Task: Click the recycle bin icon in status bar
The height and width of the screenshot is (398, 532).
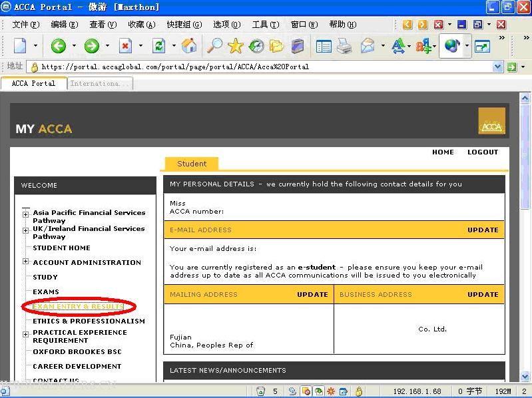Action: click(x=260, y=391)
